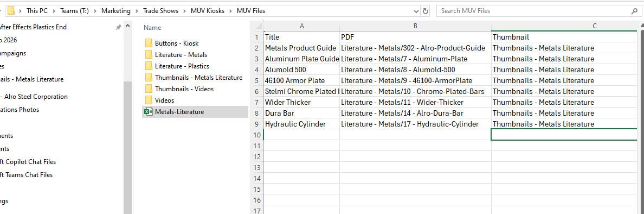Select the 302 - Alro-Product-Guide PDF cell
644x214 pixels.
[x=415, y=48]
